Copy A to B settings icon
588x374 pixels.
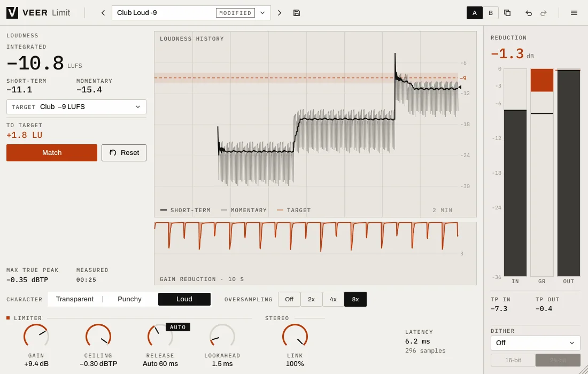[x=507, y=13]
